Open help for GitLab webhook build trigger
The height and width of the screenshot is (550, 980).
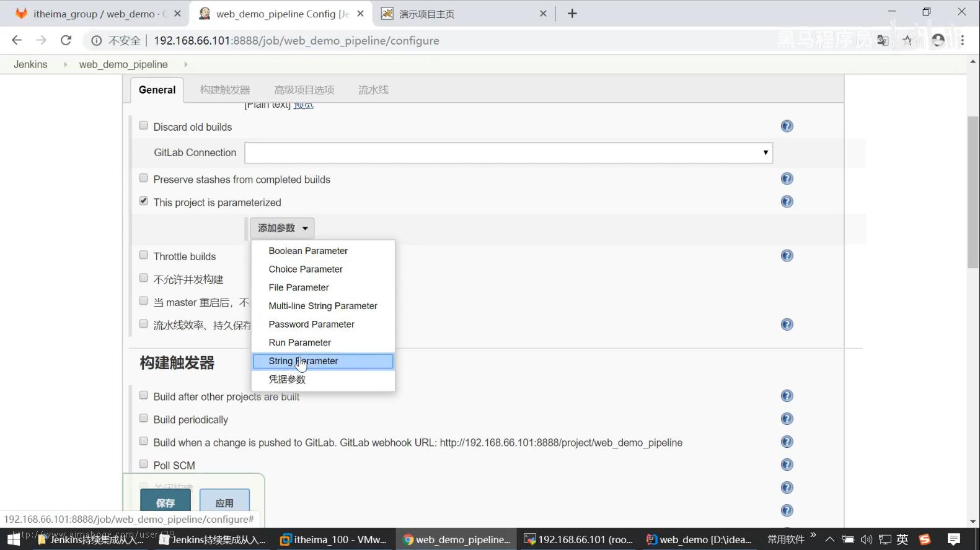click(x=787, y=442)
